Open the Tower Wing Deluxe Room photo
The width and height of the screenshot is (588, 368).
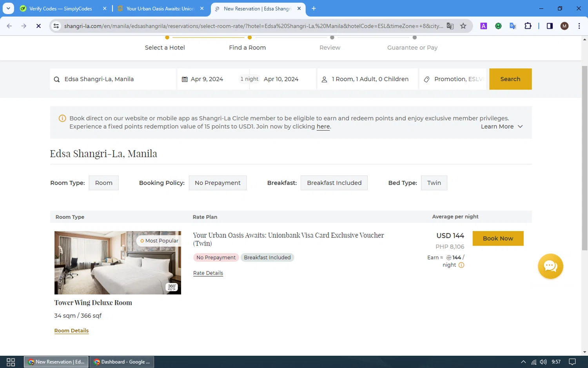click(118, 262)
